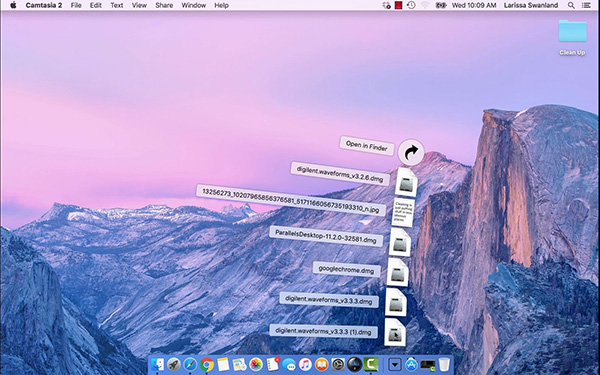Image resolution: width=600 pixels, height=375 pixels.
Task: Click the Wed 10:09 AM clock
Action: coord(474,5)
